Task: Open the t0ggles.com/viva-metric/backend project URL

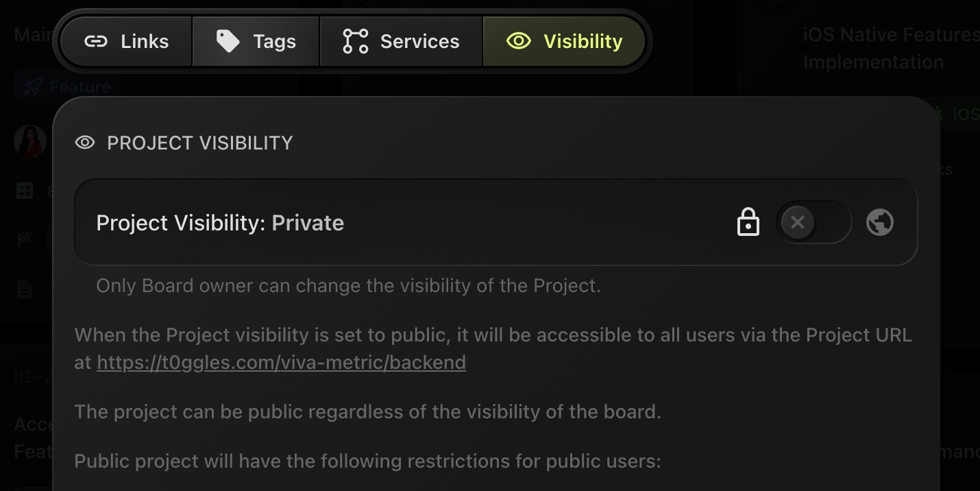Action: [x=281, y=362]
